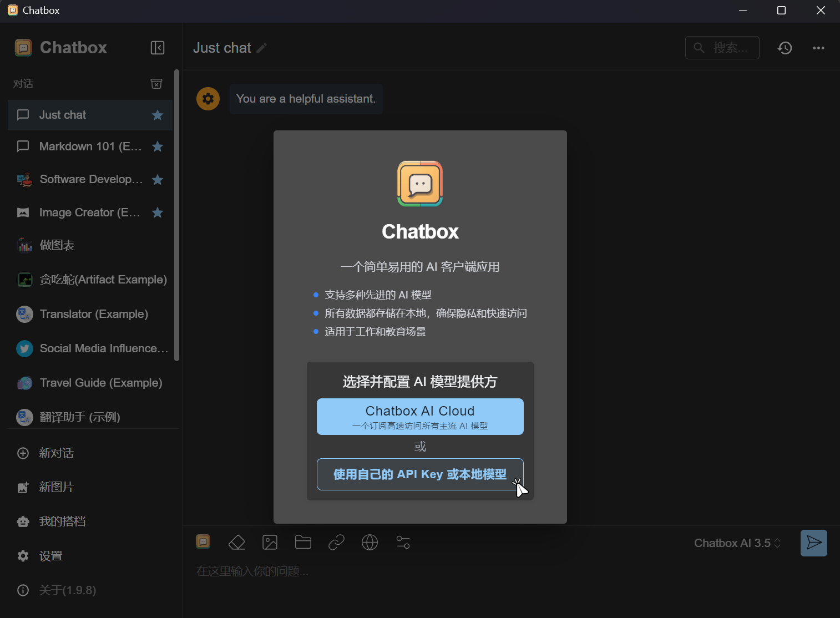The width and height of the screenshot is (840, 618).
Task: Open Markdown 101 conversation
Action: pyautogui.click(x=90, y=146)
